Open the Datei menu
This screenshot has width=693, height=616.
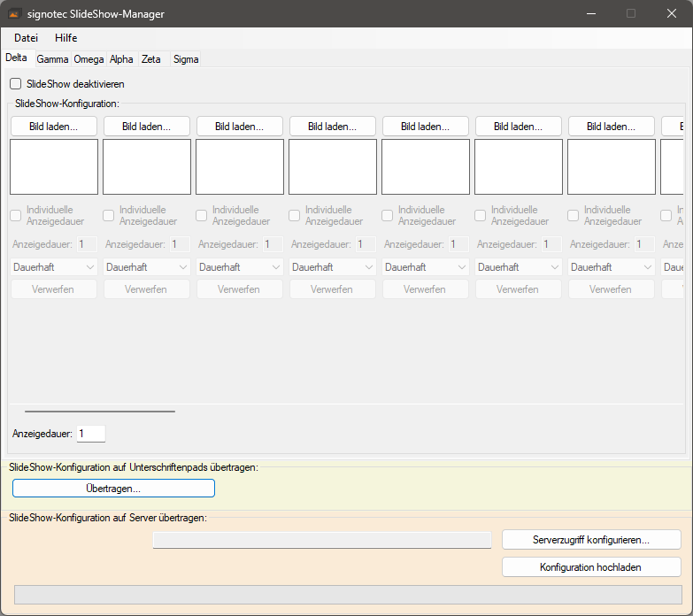click(26, 38)
